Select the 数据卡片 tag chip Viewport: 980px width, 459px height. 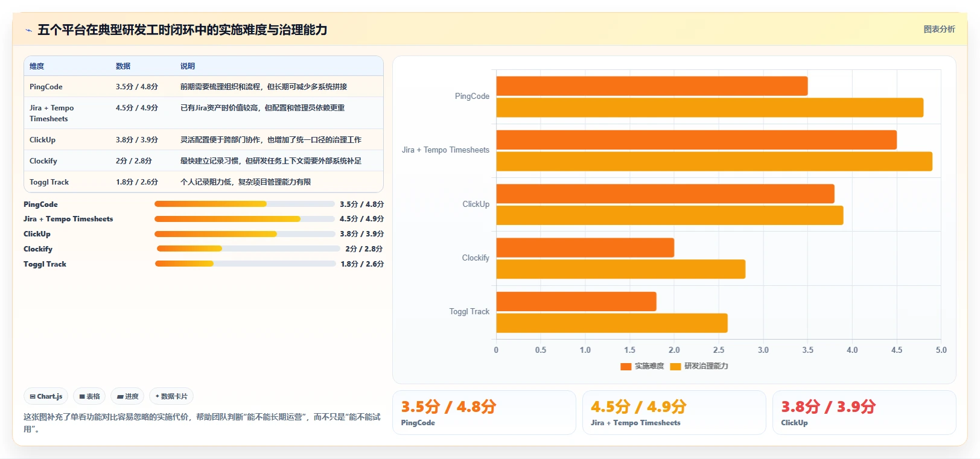click(x=171, y=396)
